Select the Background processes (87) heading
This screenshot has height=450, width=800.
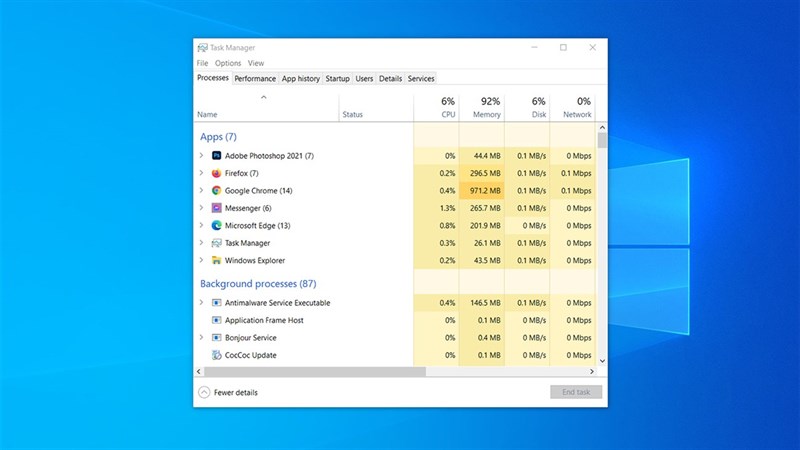(258, 284)
